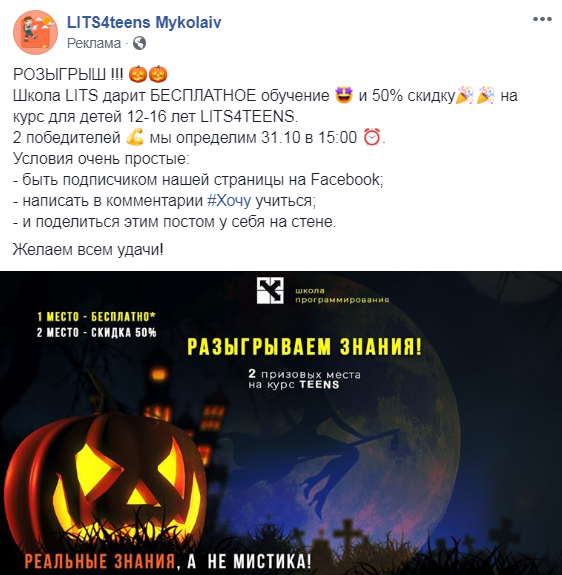Click the second pumpkin emoji after РОЗЫГРЫШ
Viewport: 562px width, 575px height.
click(158, 74)
